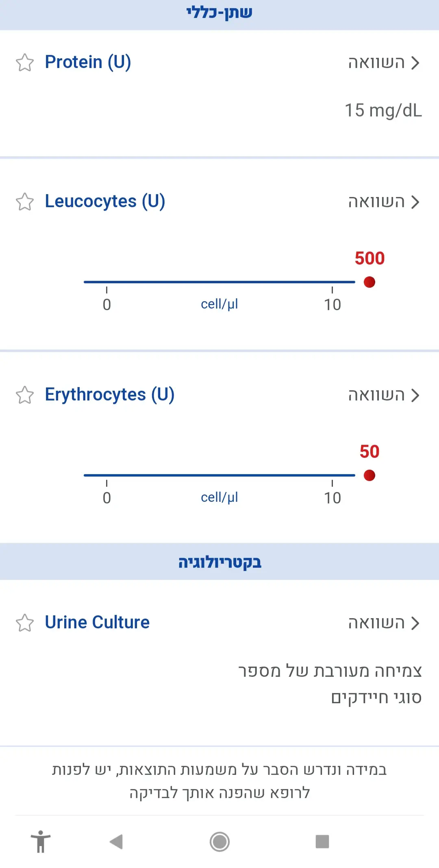The height and width of the screenshot is (868, 439).
Task: Toggle the star next to Leucocytes (U)
Action: (25, 202)
